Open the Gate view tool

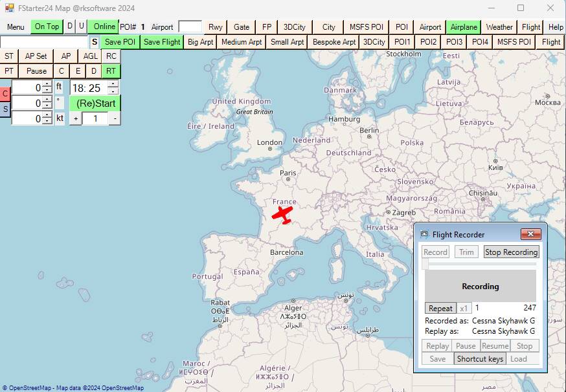pyautogui.click(x=242, y=27)
